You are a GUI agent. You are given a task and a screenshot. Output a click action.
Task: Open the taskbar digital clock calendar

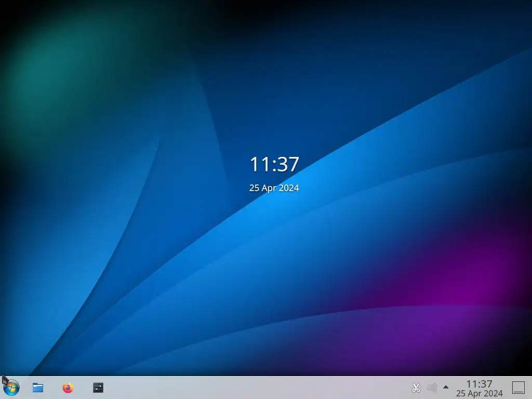point(479,388)
